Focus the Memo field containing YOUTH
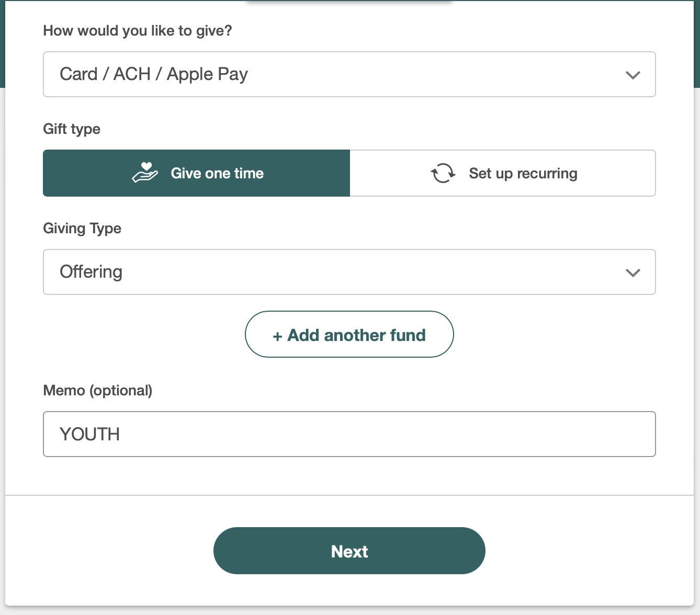Image resolution: width=700 pixels, height=615 pixels. click(x=349, y=434)
